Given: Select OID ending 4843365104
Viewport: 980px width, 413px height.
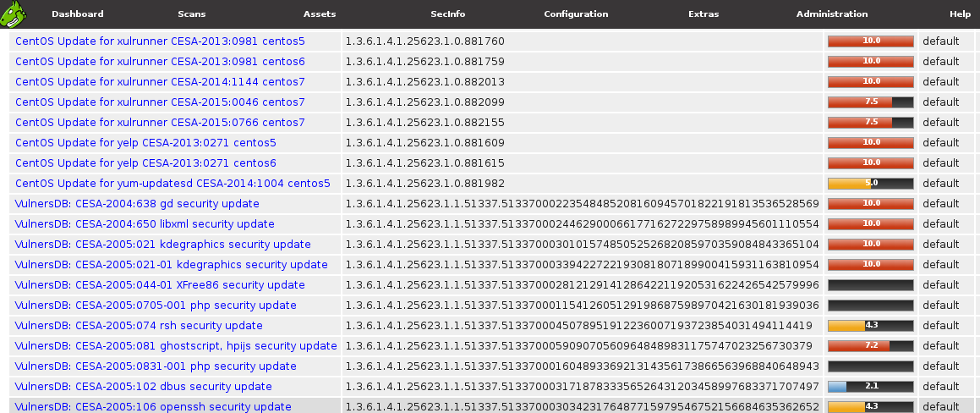Looking at the screenshot, I should (x=583, y=245).
